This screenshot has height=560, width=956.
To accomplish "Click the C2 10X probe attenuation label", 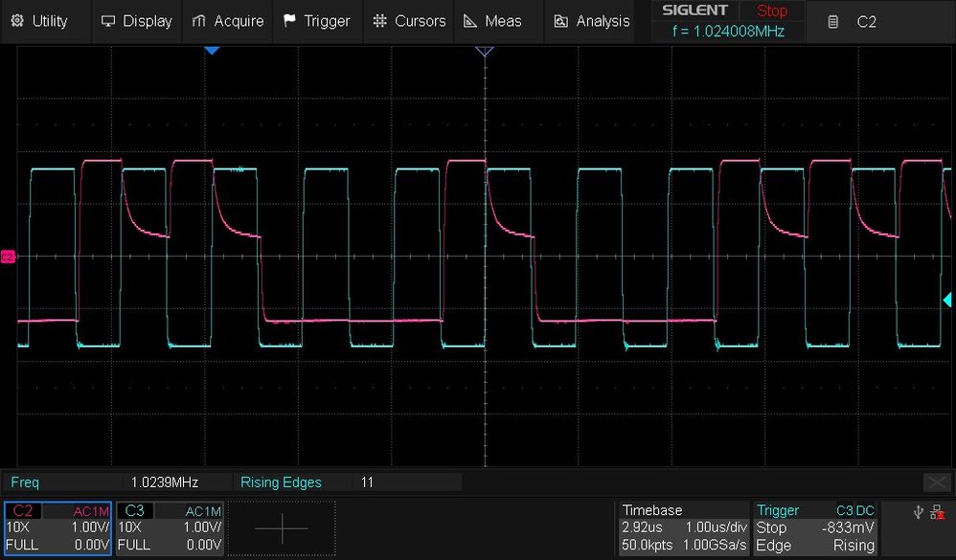I will tap(17, 527).
